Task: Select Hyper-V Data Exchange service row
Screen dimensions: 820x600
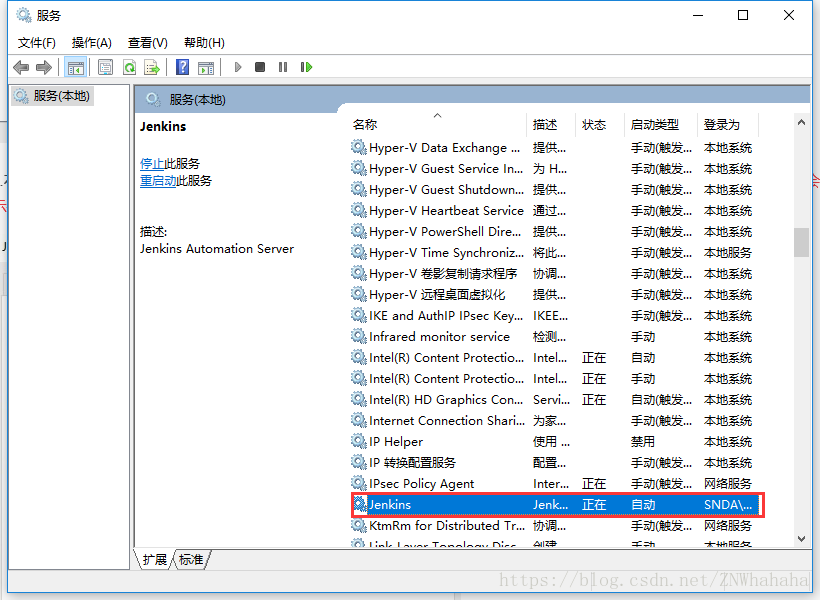Action: point(552,148)
